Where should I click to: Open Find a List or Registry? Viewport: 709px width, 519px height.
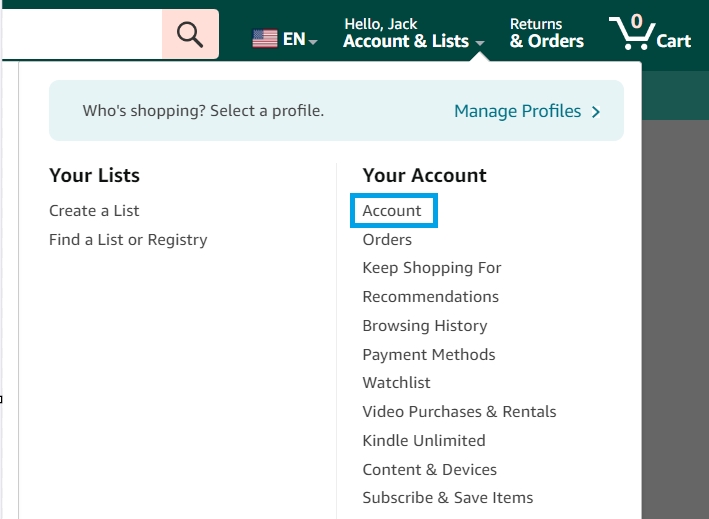point(128,240)
